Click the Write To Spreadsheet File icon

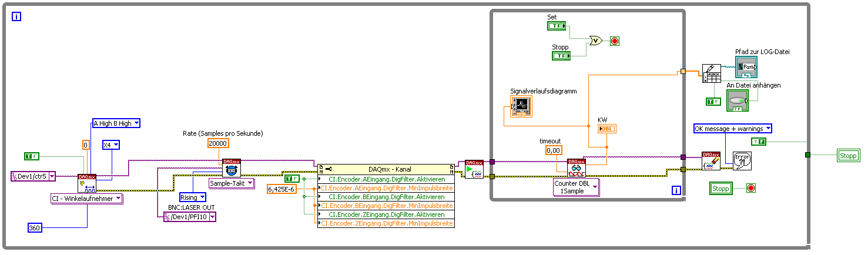tap(712, 74)
